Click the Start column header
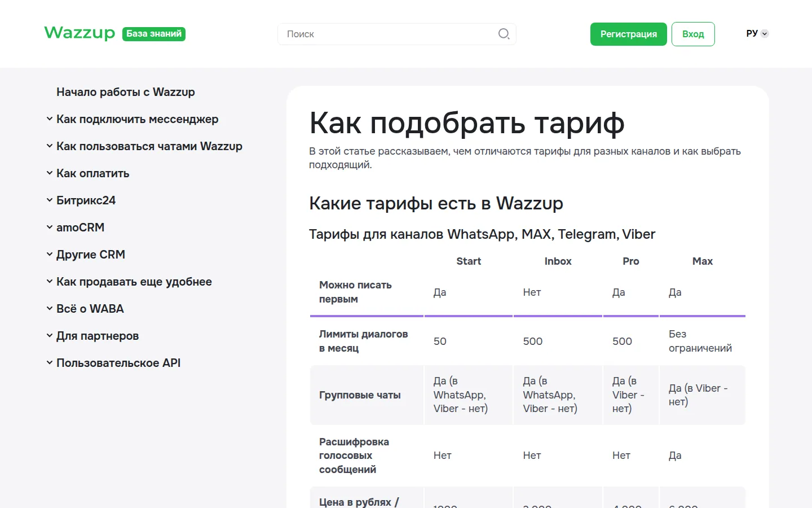The width and height of the screenshot is (812, 508). (x=469, y=261)
